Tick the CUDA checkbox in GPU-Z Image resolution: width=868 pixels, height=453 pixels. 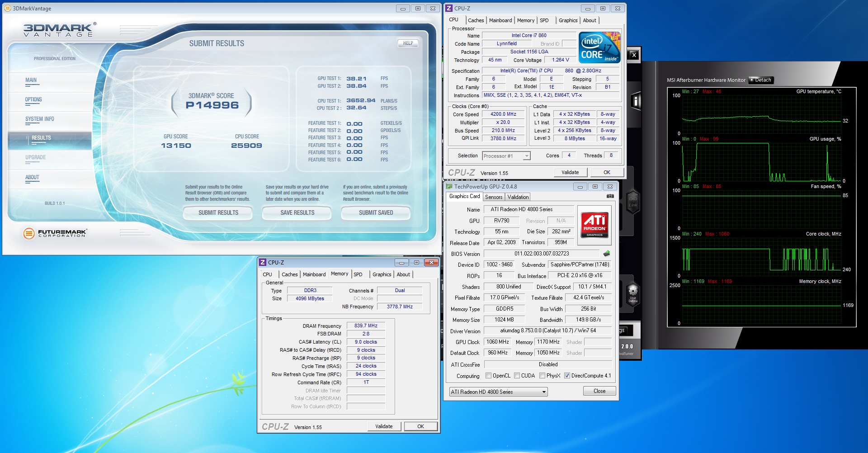click(517, 376)
